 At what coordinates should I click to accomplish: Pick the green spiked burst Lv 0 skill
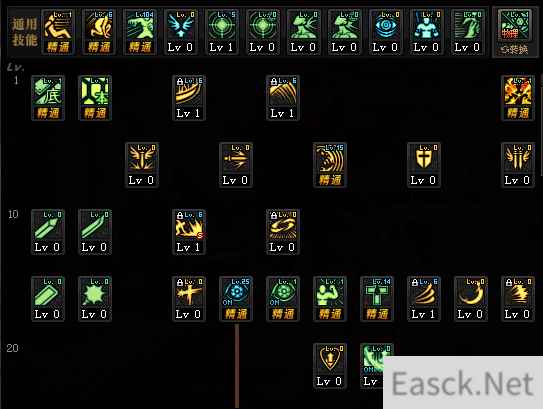95,299
